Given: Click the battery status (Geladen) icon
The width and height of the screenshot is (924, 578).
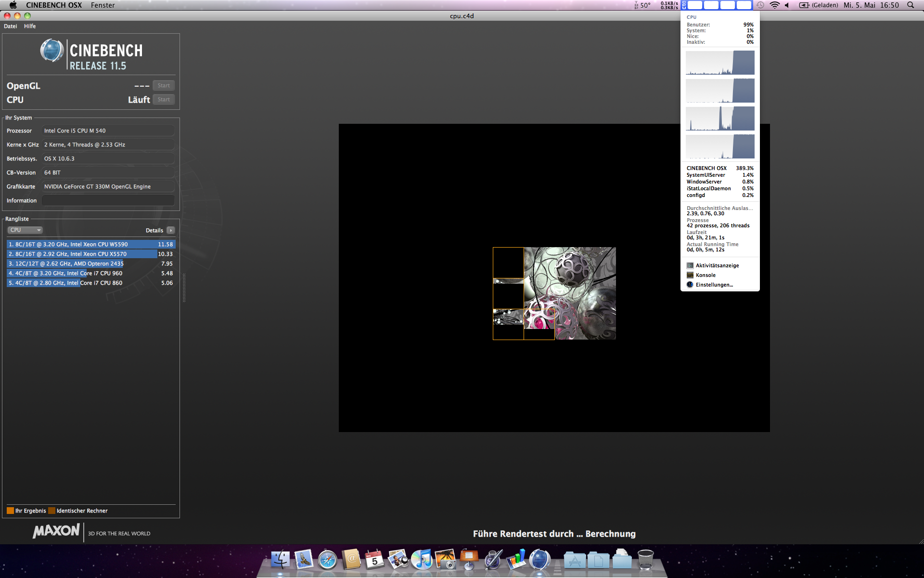Looking at the screenshot, I should click(x=819, y=5).
